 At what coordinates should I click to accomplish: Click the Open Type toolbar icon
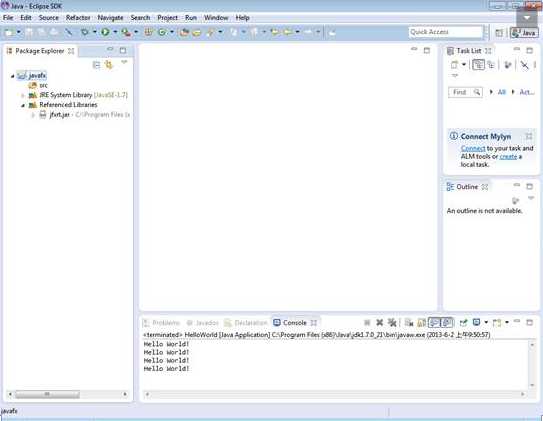pos(185,32)
